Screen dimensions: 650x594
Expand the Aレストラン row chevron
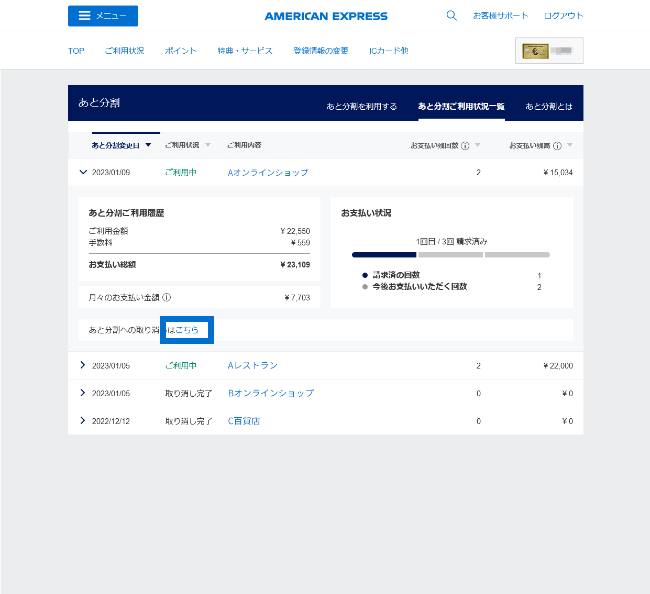pos(83,366)
